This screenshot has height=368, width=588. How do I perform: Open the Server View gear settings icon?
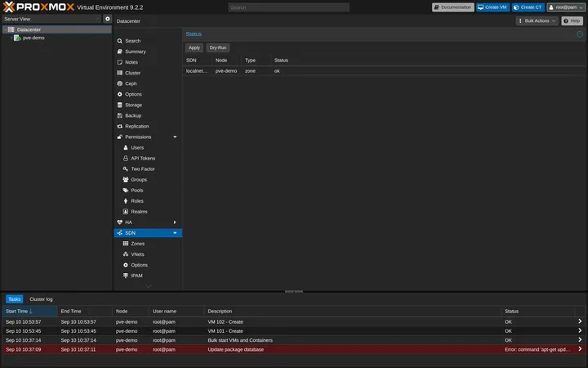[107, 19]
